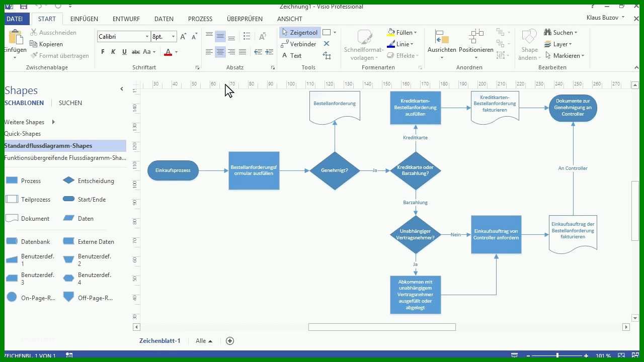Choose the Text tool in Tools group
This screenshot has width=644, height=362.
tap(291, 56)
